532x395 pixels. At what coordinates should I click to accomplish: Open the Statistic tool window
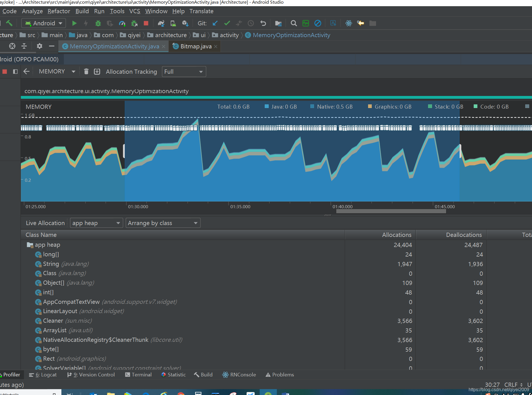(x=173, y=375)
